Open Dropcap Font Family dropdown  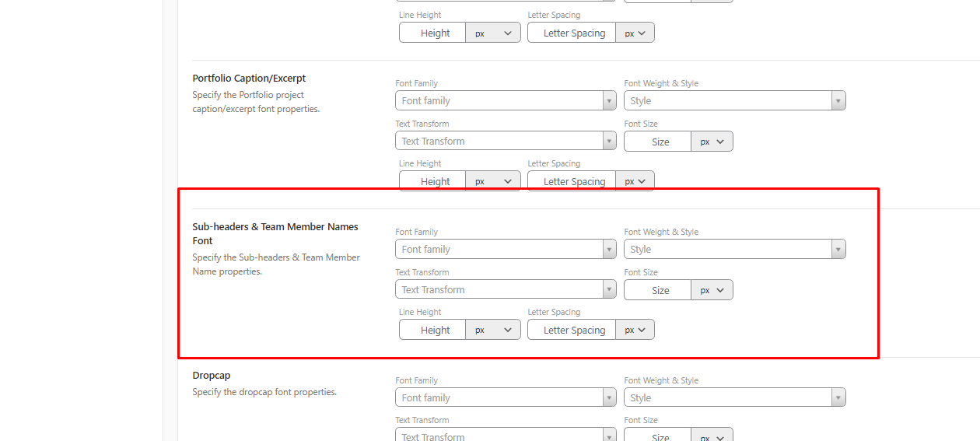[x=506, y=398]
